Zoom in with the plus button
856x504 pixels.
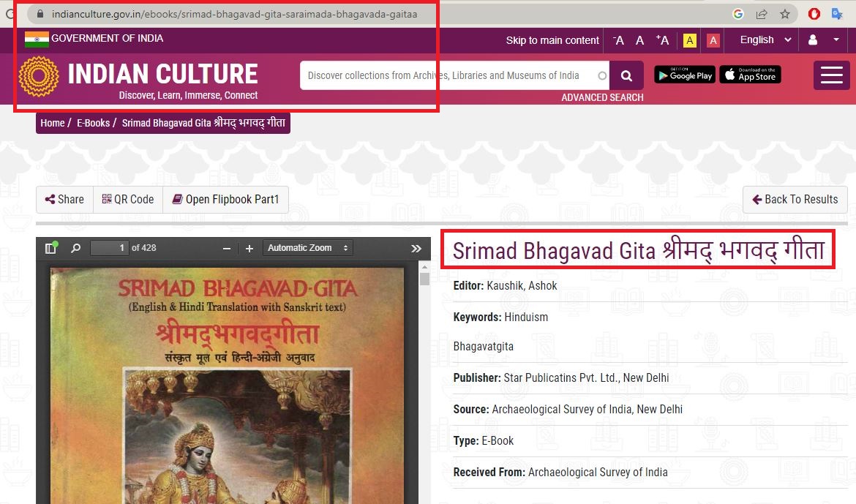click(x=249, y=249)
